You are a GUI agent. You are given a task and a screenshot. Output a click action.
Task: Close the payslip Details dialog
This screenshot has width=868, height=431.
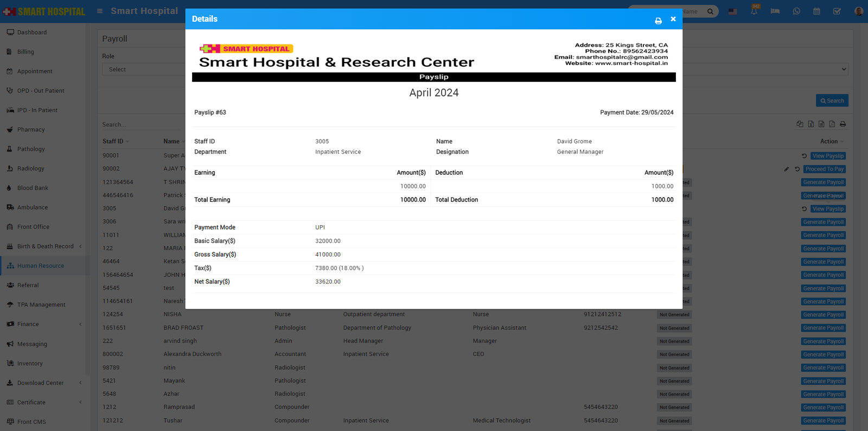click(673, 19)
